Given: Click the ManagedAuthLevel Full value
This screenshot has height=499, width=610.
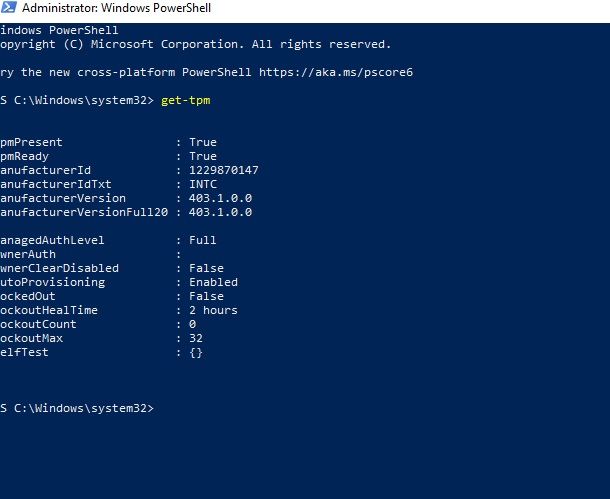Looking at the screenshot, I should click(203, 240).
